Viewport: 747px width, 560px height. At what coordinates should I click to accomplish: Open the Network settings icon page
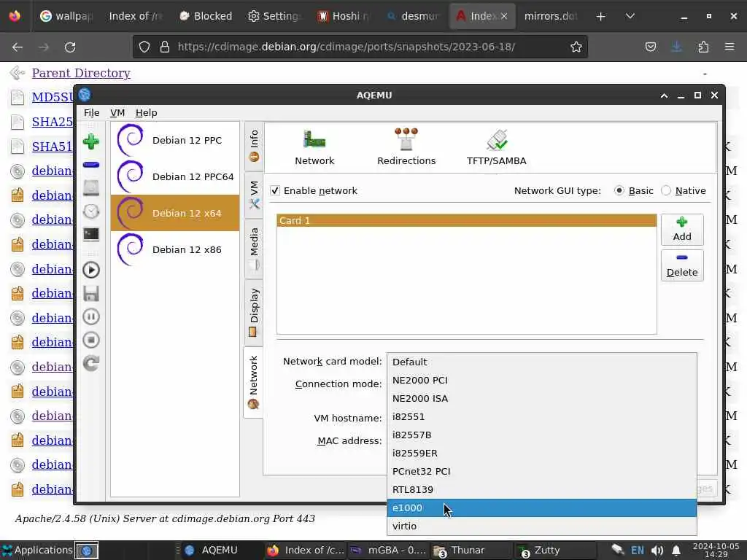point(314,147)
